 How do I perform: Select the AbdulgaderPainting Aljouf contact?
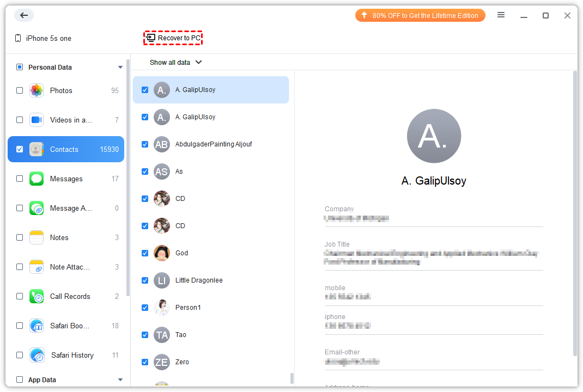click(x=213, y=144)
